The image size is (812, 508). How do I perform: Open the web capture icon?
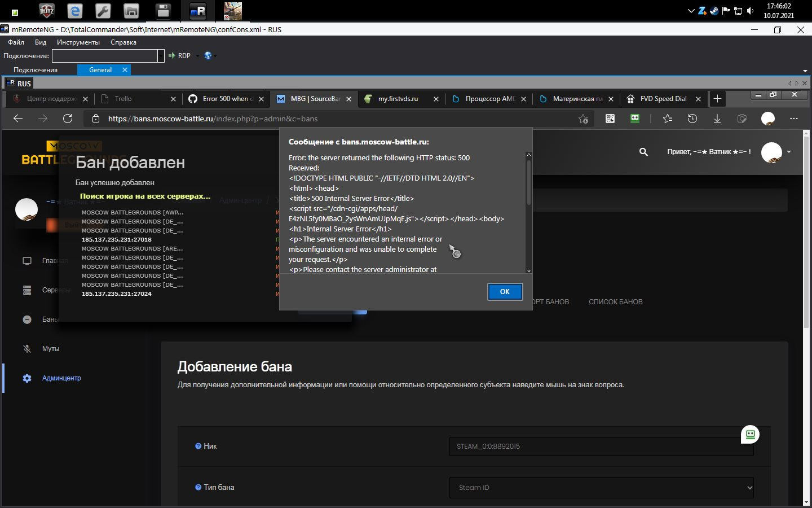742,119
